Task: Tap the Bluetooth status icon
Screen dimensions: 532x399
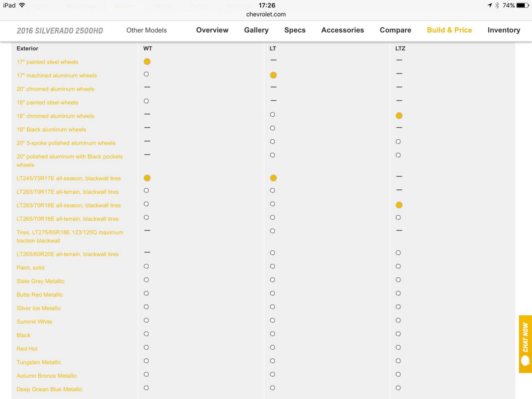Action: tap(497, 5)
